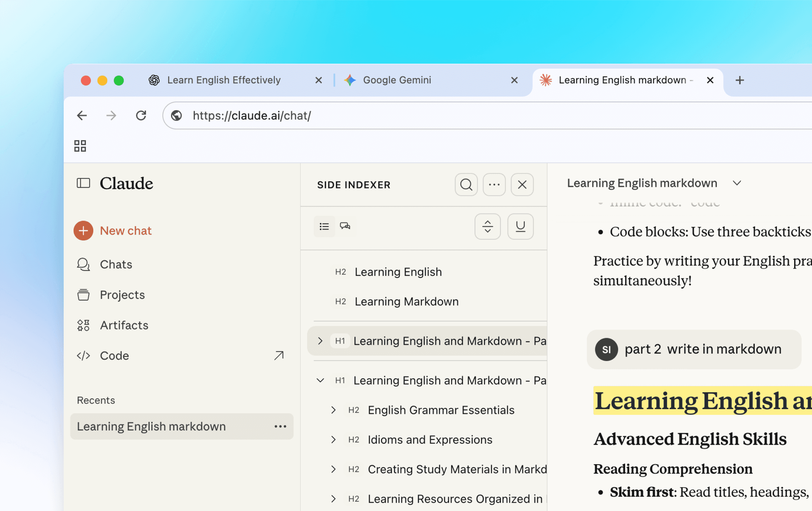Close the Side Indexer panel
Screen dimensions: 812x511
click(522, 185)
